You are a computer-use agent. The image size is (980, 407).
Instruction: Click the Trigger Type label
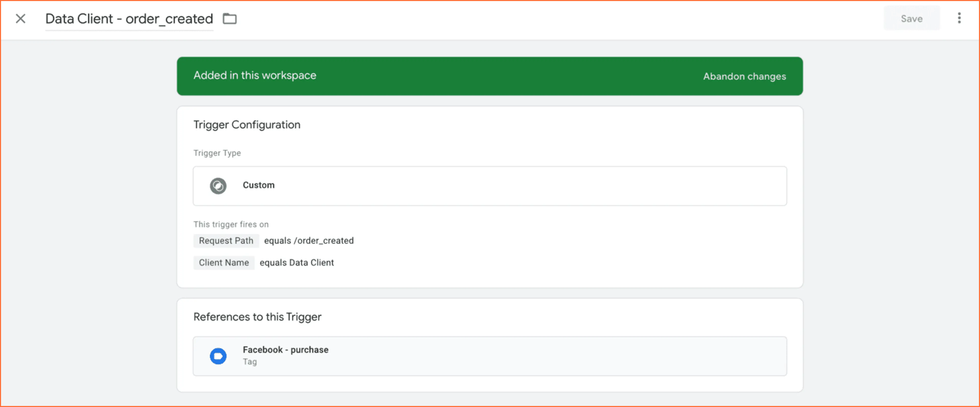tap(217, 153)
